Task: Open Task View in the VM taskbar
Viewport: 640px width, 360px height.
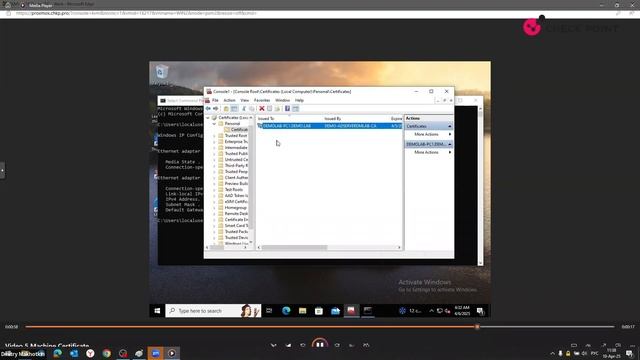Action: point(269,311)
